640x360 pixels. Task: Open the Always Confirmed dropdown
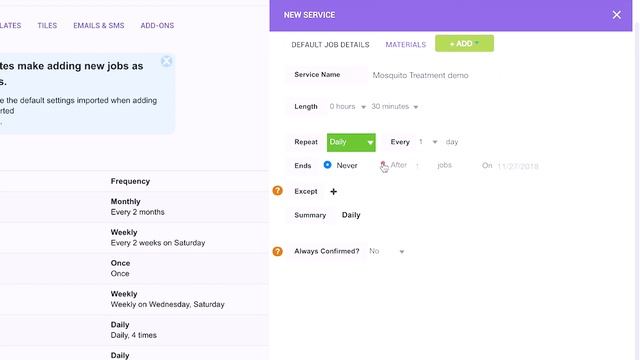[387, 251]
